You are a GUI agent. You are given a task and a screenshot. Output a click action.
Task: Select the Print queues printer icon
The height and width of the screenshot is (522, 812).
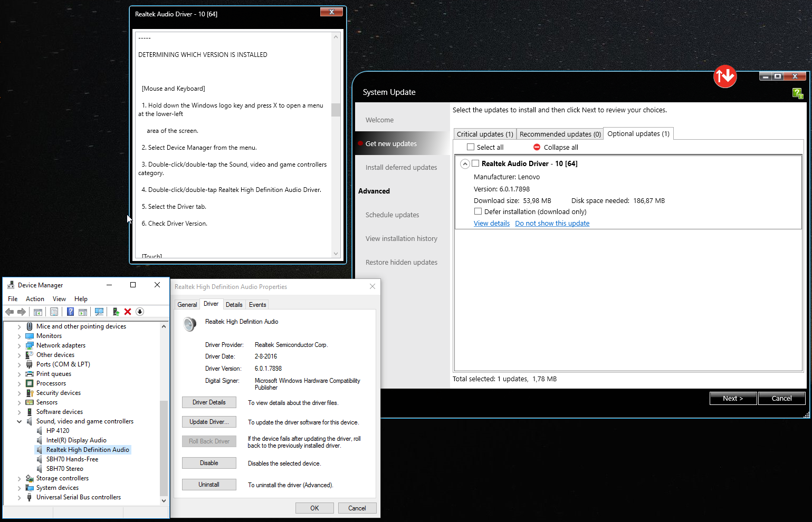pos(30,374)
